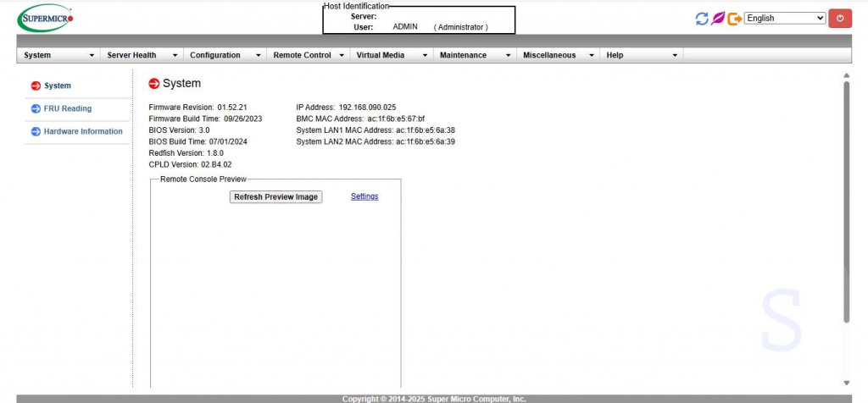Expand the Configuration menu

coord(225,55)
